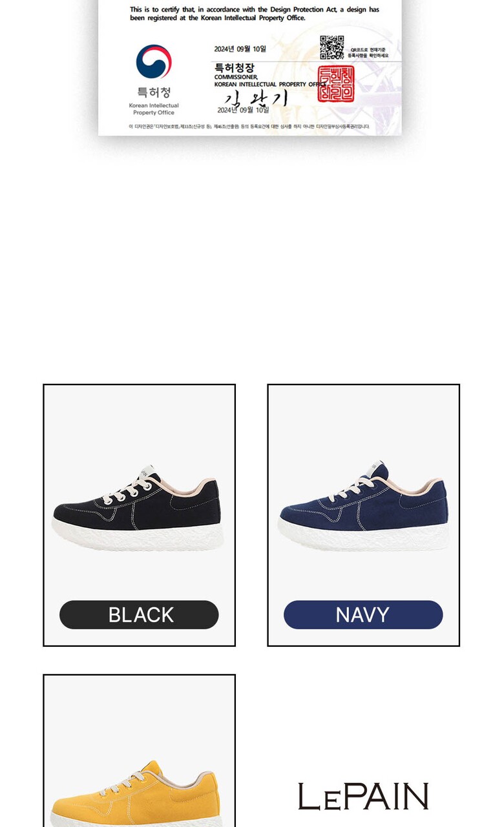Click the 특허청 text under the emblem
This screenshot has height=827, width=504.
[x=154, y=92]
